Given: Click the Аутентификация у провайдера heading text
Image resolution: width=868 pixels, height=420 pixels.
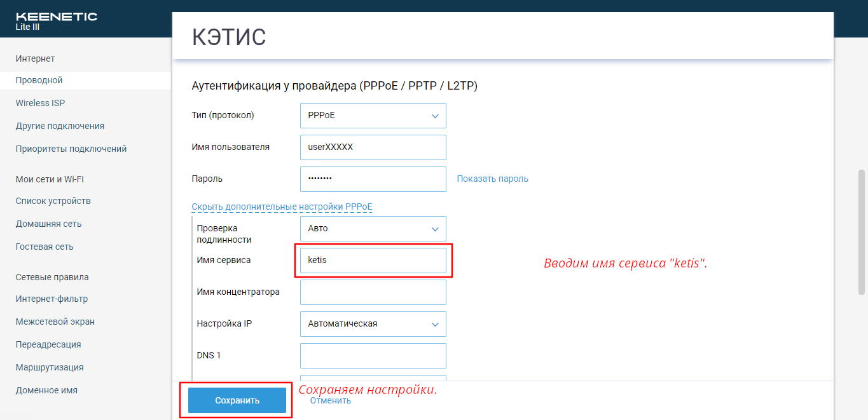Looking at the screenshot, I should 334,86.
